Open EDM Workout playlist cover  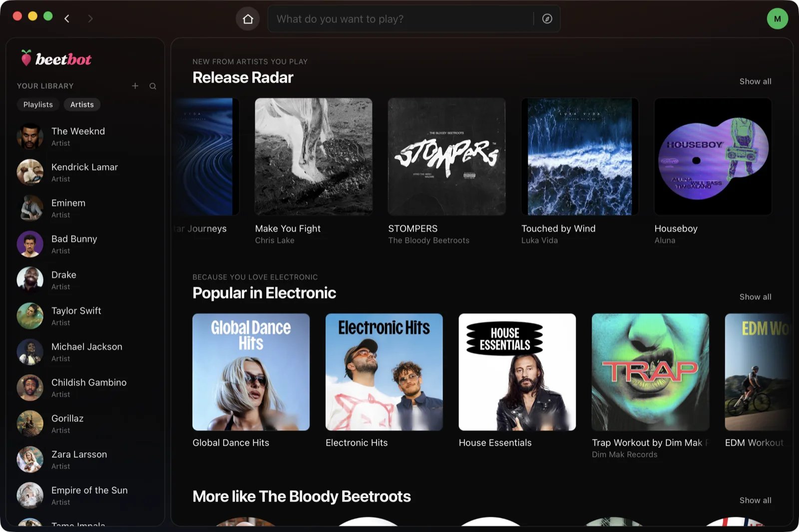coord(759,372)
